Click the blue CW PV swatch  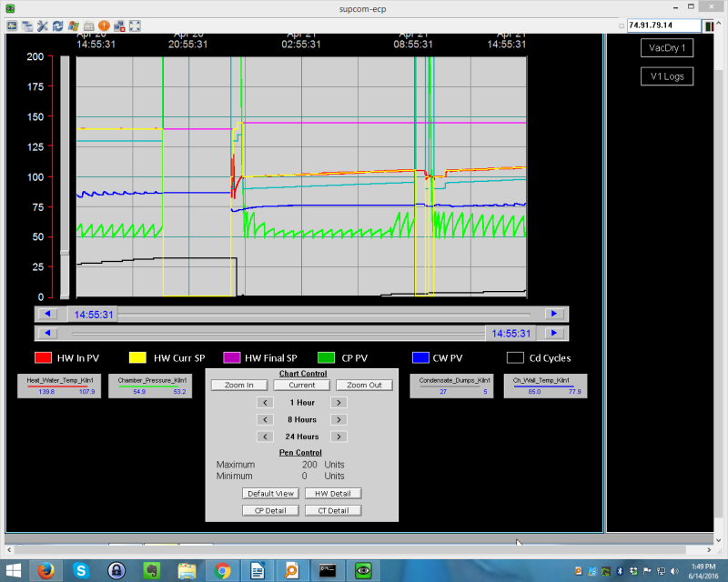(420, 357)
